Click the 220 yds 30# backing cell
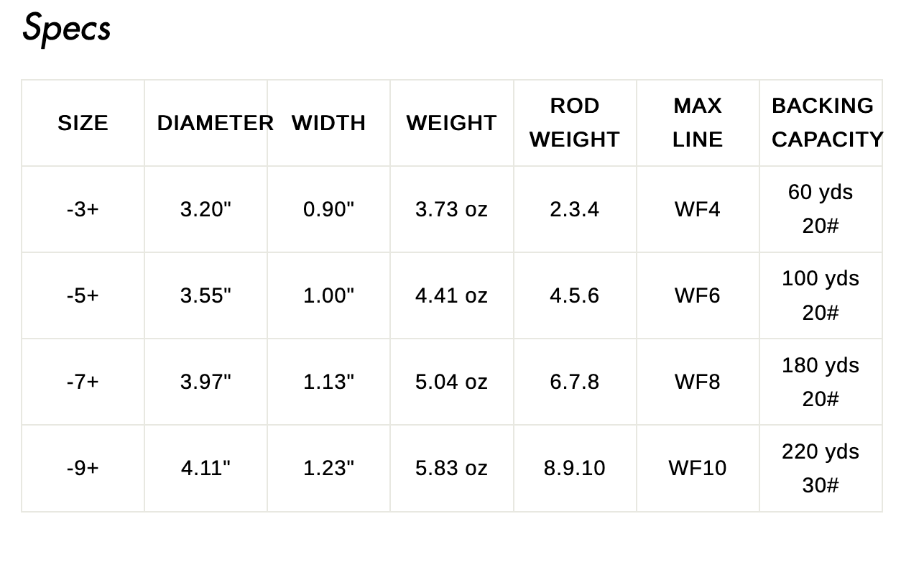 coord(821,468)
